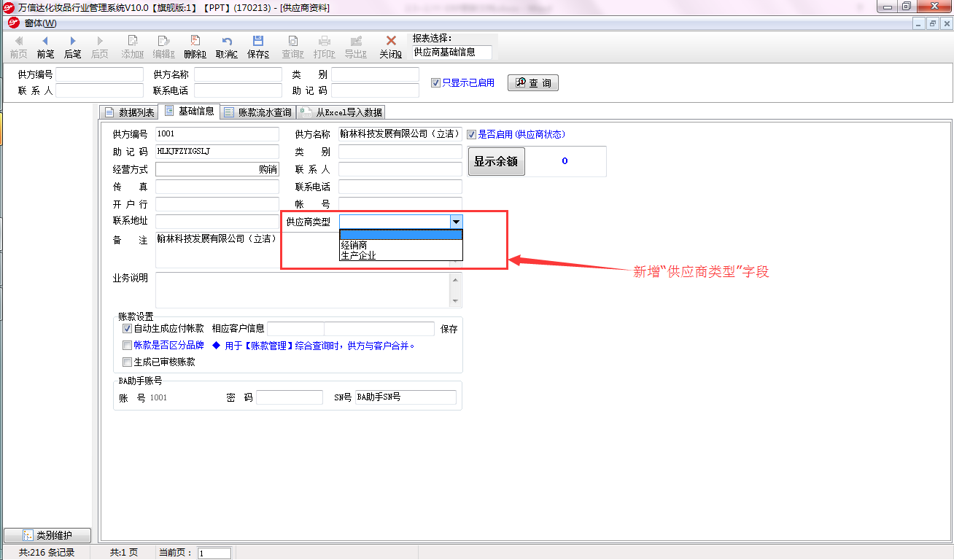Click the Add (添加) toolbar icon
The image size is (954, 560).
point(132,47)
